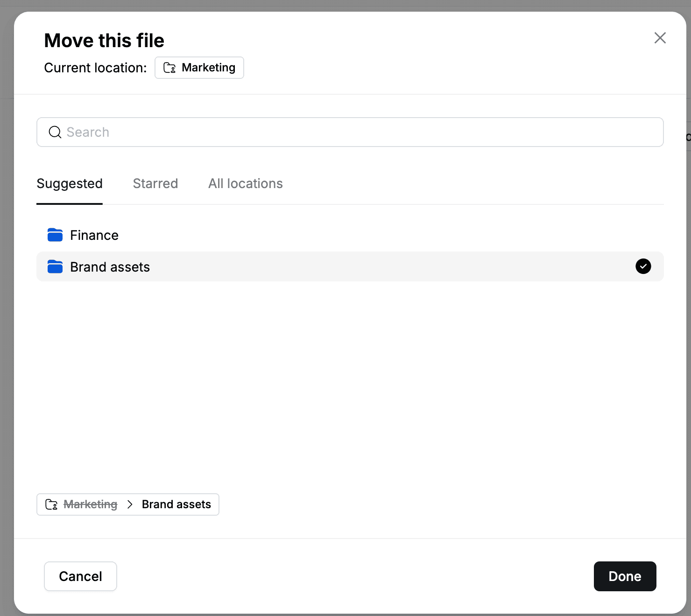Close the Move this file dialog

pyautogui.click(x=660, y=38)
